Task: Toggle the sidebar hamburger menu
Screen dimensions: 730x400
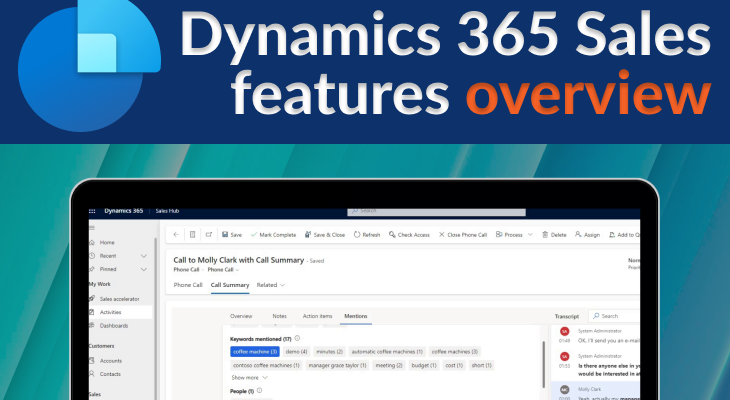Action: 92,228
